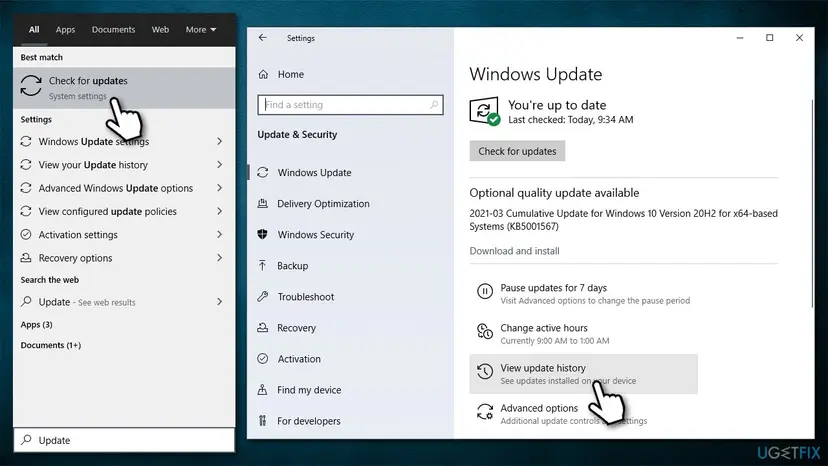Click the View configured update policies icon
Image resolution: width=828 pixels, height=466 pixels.
tap(26, 211)
